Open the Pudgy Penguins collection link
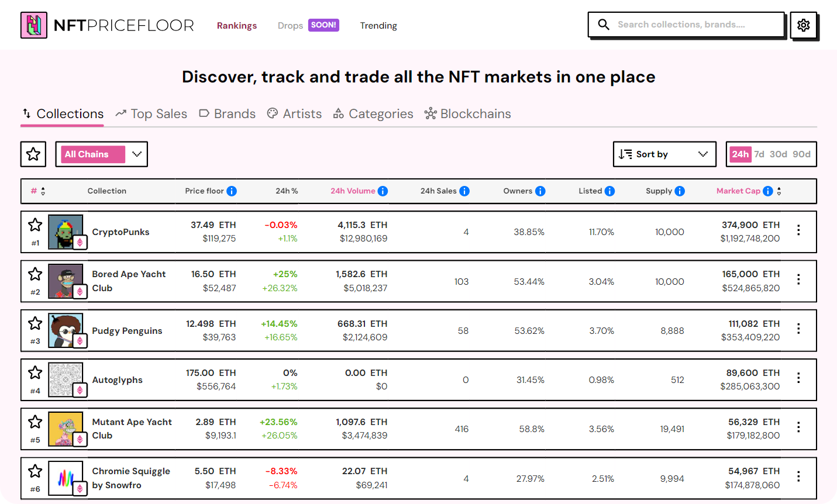The image size is (837, 504). (x=127, y=330)
